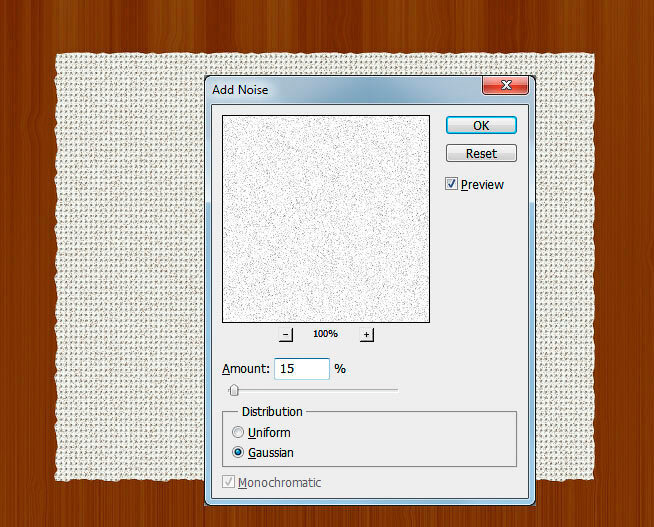
Task: Click the Distribution group label
Action: [272, 412]
